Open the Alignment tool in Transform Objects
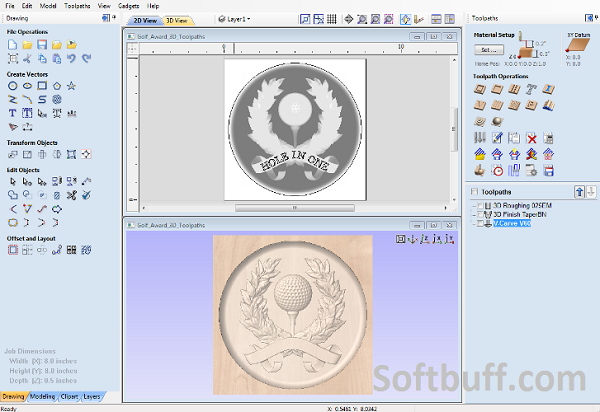This screenshot has width=600, height=412. tap(86, 154)
